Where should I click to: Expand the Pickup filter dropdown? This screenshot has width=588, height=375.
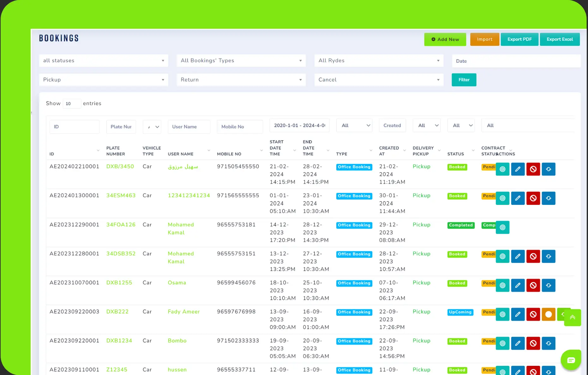tap(104, 80)
